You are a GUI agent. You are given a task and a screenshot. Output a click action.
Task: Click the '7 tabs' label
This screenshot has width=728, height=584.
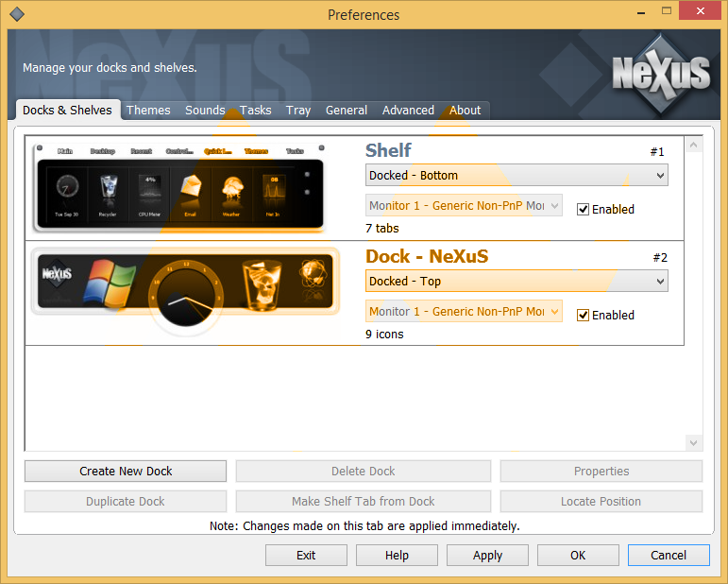382,229
